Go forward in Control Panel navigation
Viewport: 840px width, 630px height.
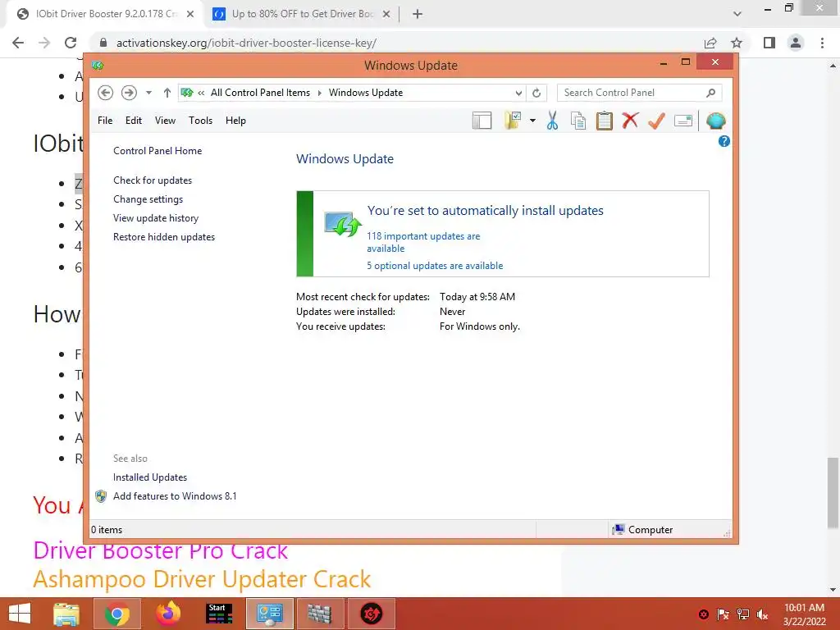pos(129,93)
